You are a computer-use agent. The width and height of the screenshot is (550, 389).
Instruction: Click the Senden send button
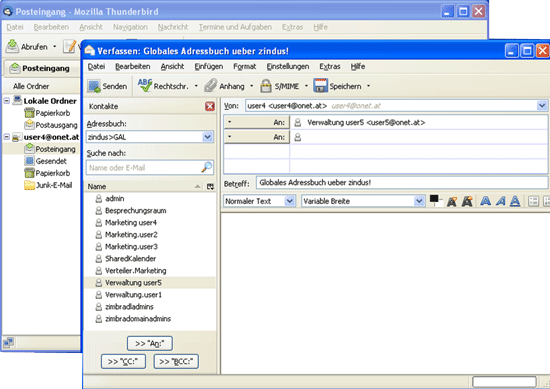click(107, 86)
